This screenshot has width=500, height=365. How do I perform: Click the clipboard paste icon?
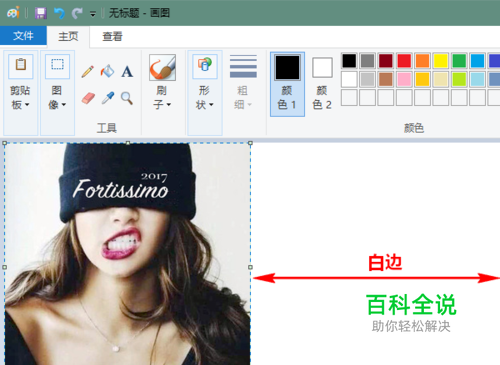[21, 65]
